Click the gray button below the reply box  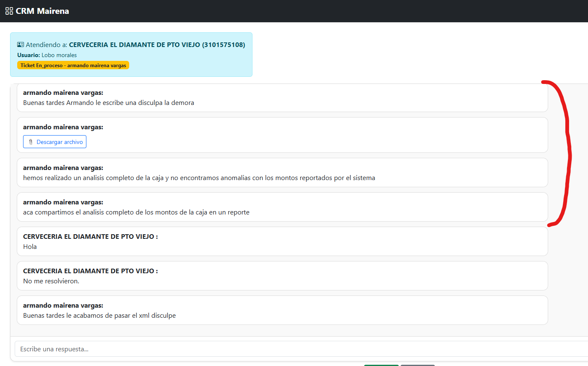pos(417,365)
